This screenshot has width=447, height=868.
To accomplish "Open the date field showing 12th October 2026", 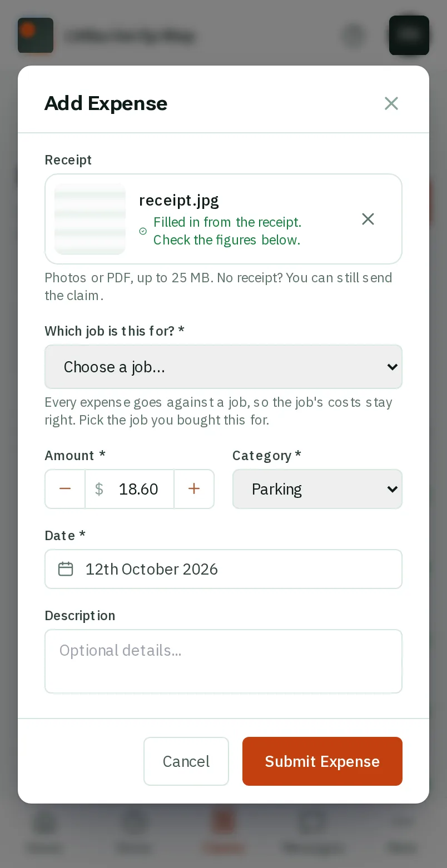I will (223, 569).
